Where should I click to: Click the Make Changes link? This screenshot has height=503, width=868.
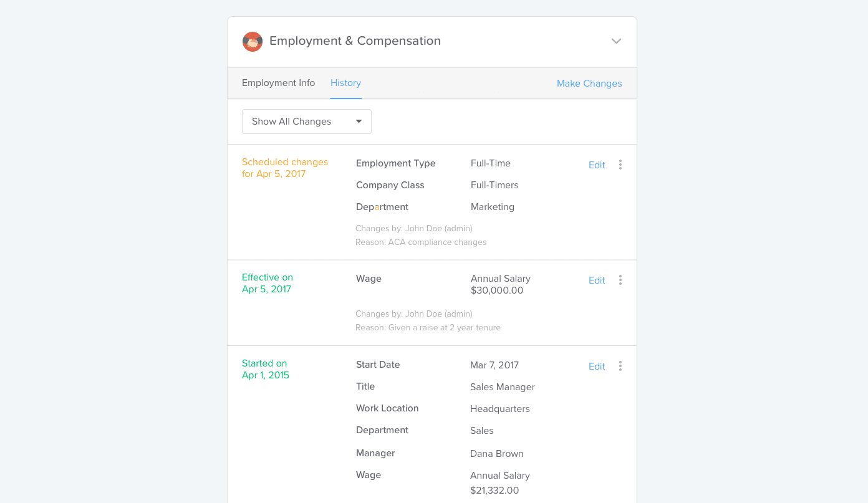[x=589, y=84]
